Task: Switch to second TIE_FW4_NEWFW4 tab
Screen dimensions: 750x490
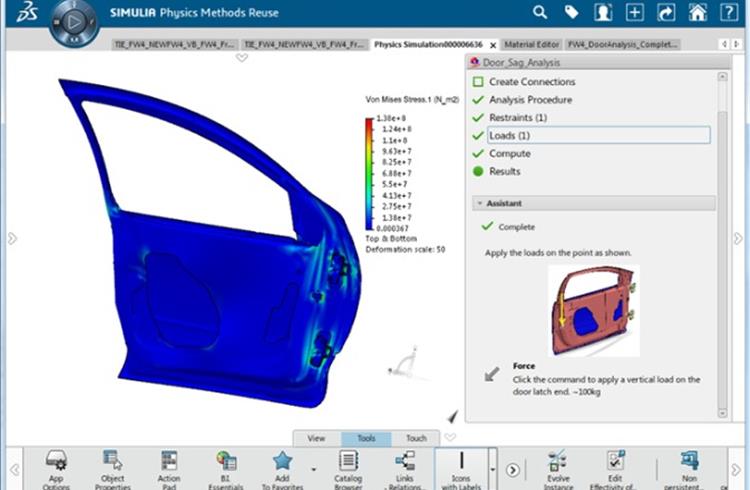Action: 305,45
